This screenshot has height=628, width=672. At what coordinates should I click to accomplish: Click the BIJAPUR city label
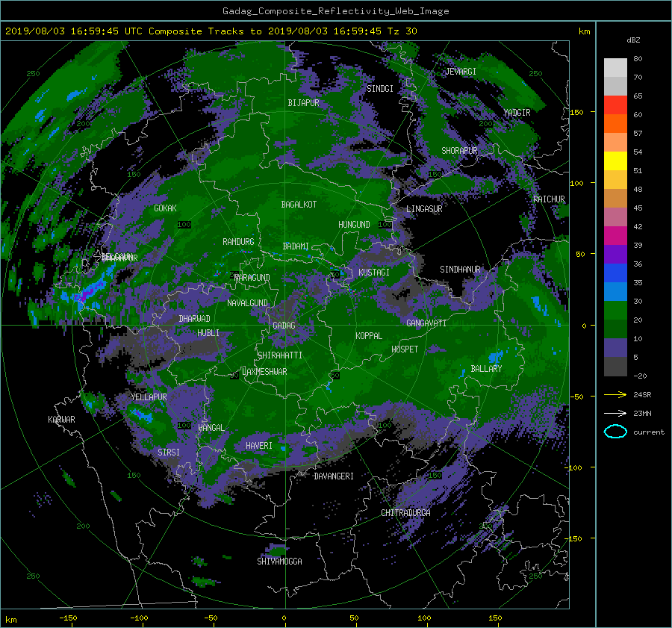[x=303, y=103]
